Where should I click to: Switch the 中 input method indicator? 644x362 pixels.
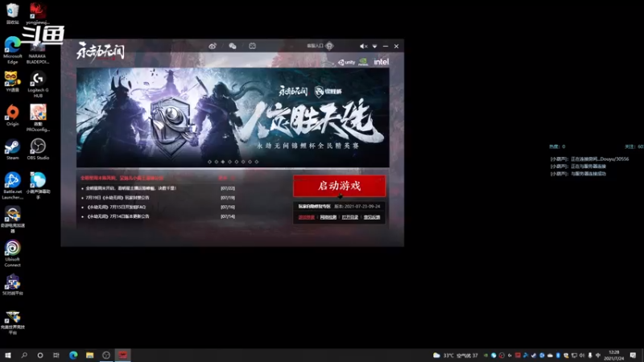click(598, 356)
